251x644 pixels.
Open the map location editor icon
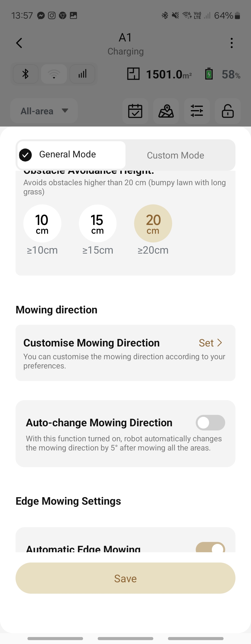pos(166,111)
